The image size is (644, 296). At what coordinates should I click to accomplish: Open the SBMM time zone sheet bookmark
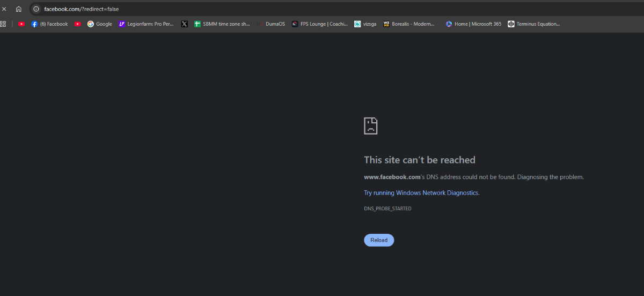[x=222, y=24]
